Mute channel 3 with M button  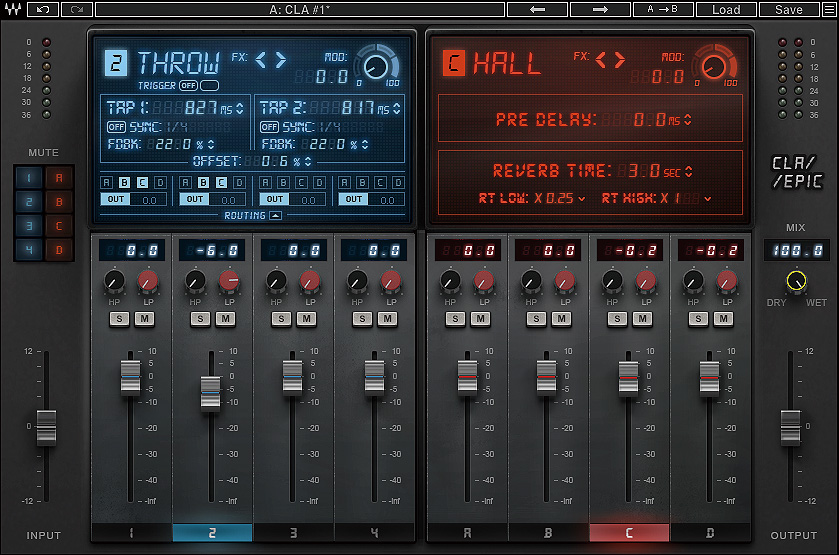tap(307, 319)
